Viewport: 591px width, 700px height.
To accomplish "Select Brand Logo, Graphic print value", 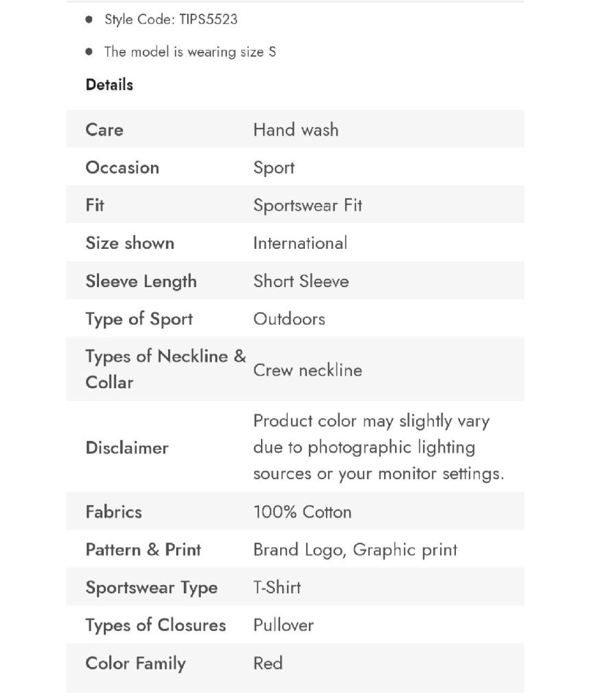I will pos(355,550).
